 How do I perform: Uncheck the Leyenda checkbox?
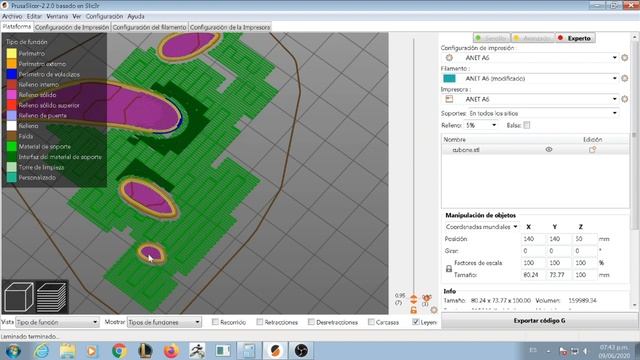[416, 322]
